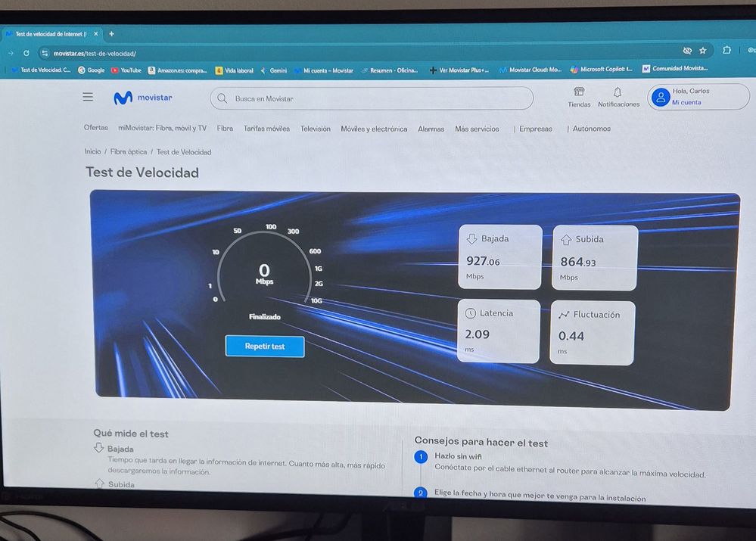Expand the Televisión navigation menu

point(315,129)
